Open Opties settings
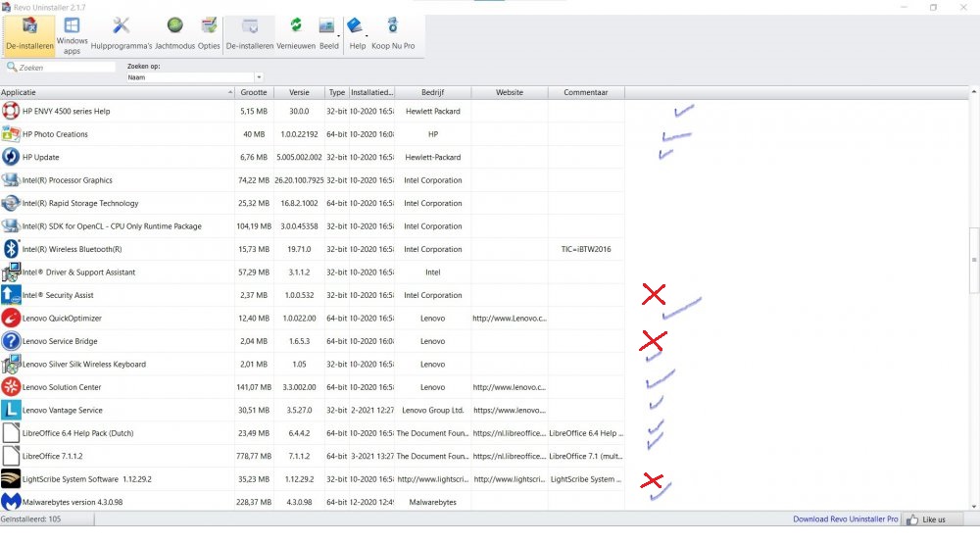This screenshot has width=980, height=544. (x=209, y=34)
